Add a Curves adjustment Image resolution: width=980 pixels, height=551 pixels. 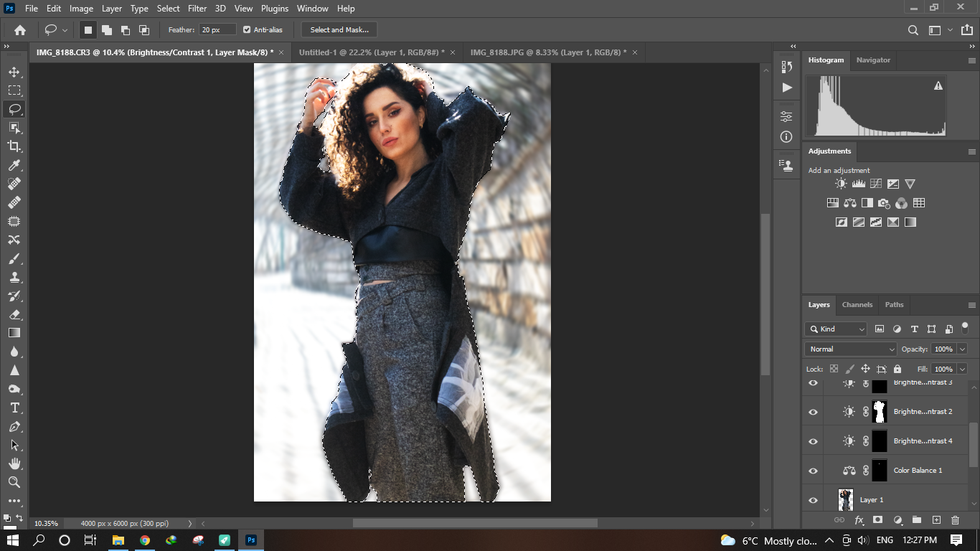point(875,184)
